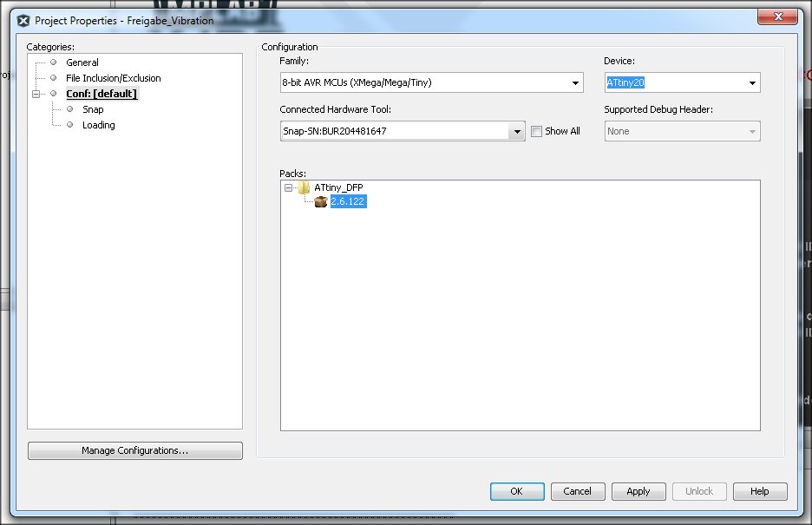
Task: Click the ATtiny_DFP folder icon
Action: point(304,187)
